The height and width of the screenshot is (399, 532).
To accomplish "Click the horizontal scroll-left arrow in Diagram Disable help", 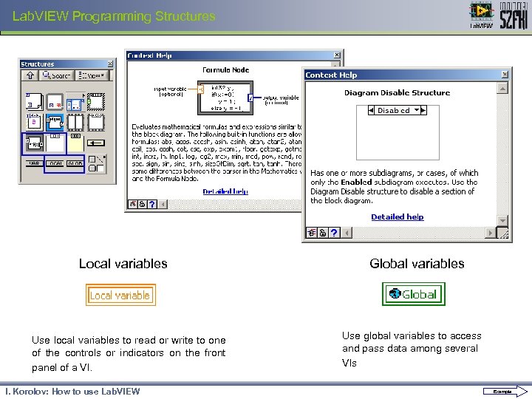I will pos(347,233).
